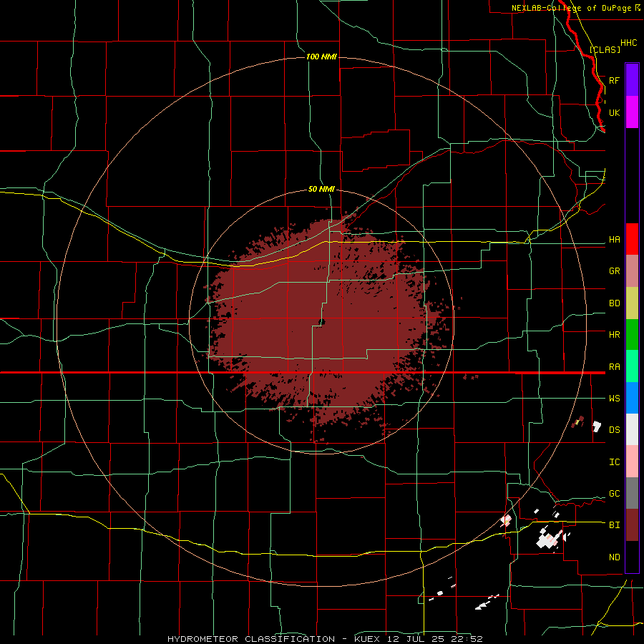
Task: Click the GR legend label
Action: 614,271
